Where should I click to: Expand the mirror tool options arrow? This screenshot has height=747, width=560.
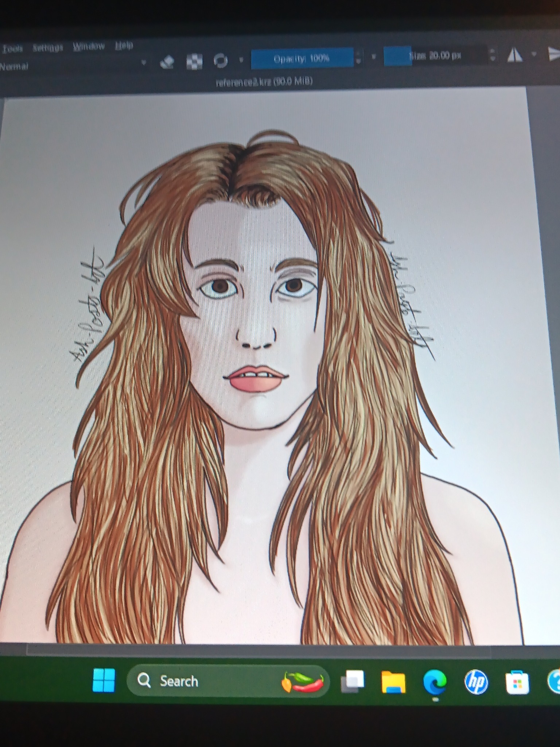534,55
